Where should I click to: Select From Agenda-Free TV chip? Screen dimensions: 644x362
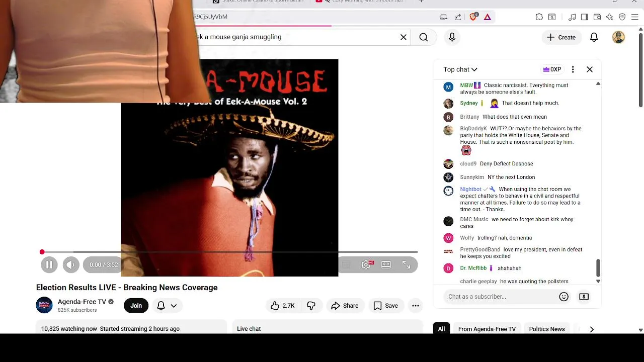pyautogui.click(x=487, y=329)
